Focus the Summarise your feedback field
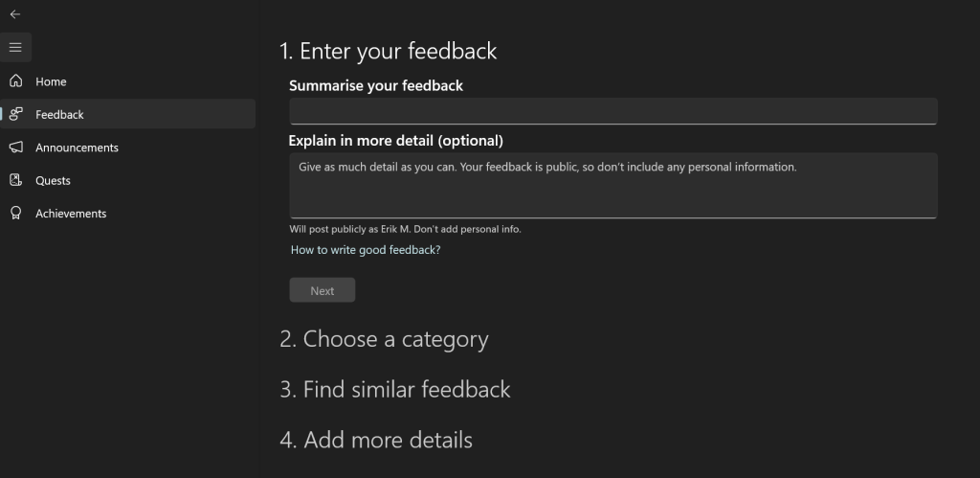Screen dimensions: 980x478 pyautogui.click(x=612, y=111)
